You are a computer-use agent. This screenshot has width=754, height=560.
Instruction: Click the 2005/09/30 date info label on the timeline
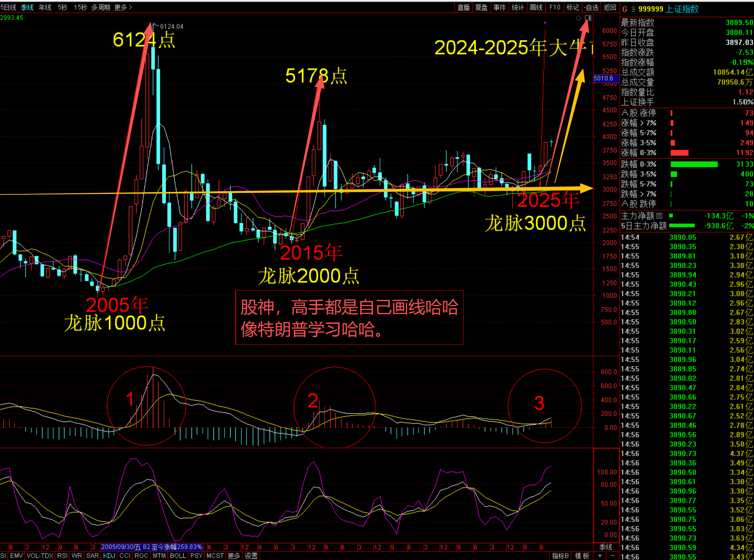click(151, 547)
